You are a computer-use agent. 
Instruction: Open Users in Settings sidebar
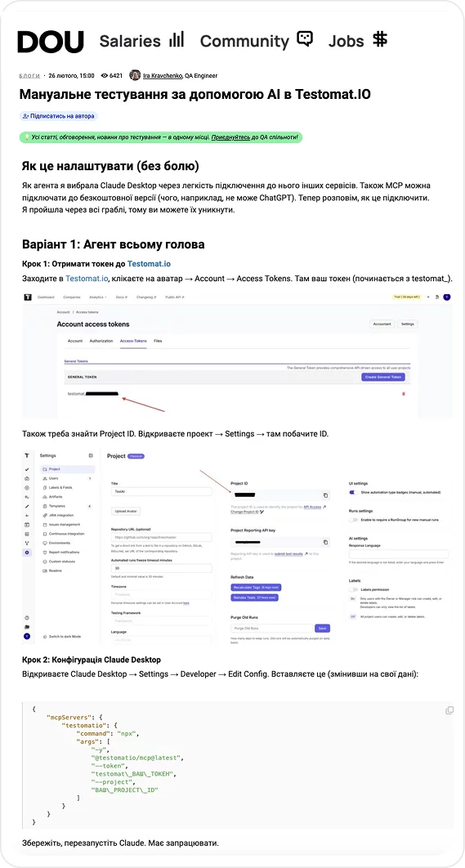pyautogui.click(x=68, y=478)
